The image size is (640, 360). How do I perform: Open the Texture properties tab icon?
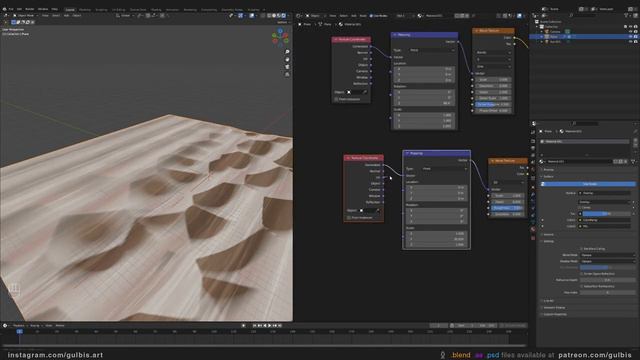[x=533, y=238]
